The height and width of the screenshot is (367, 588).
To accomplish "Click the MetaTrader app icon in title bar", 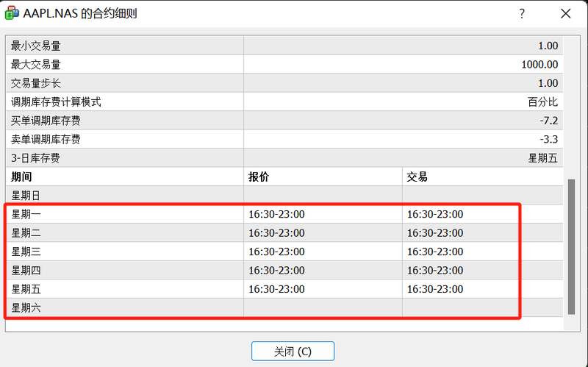I will [12, 13].
